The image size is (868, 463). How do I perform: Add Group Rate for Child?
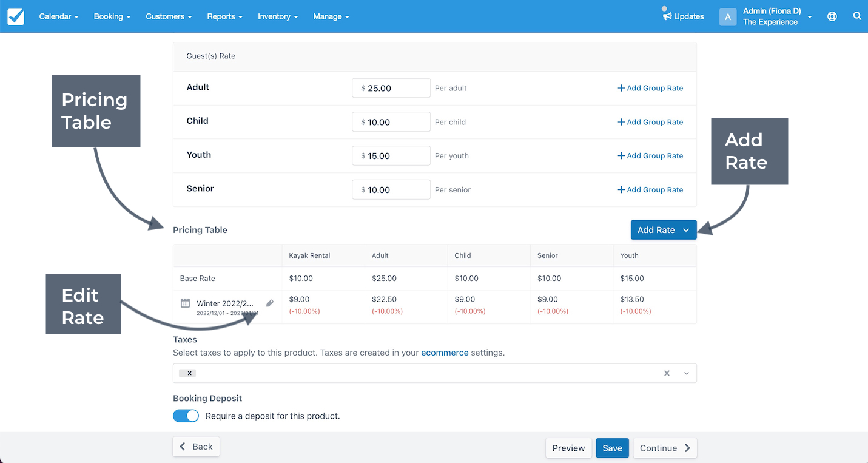[x=650, y=122]
